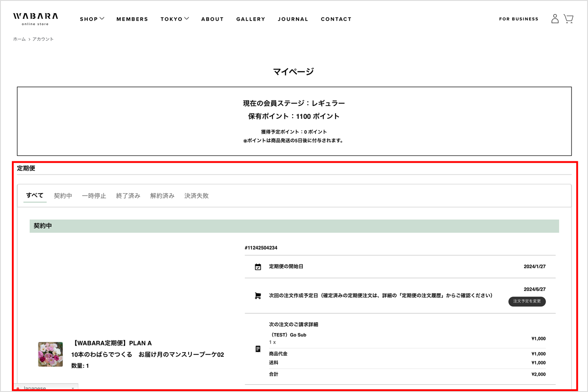Expand the SHOP dropdown menu

click(x=92, y=19)
